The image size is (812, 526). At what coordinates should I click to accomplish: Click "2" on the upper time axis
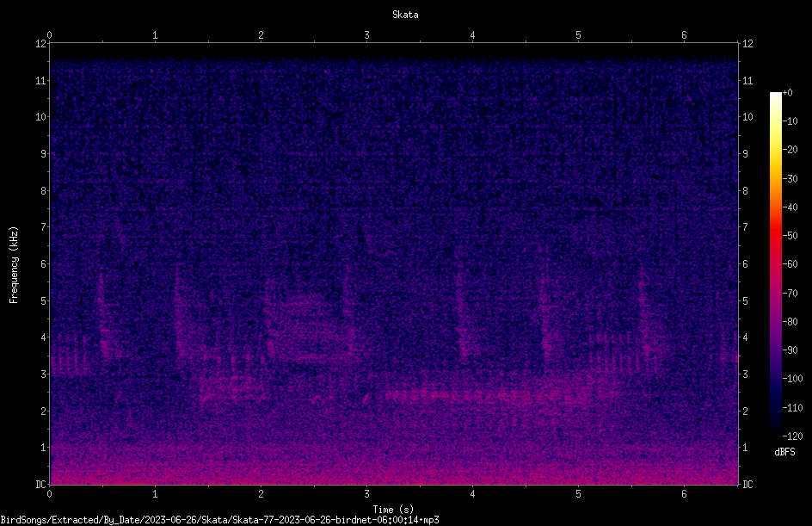(x=261, y=35)
